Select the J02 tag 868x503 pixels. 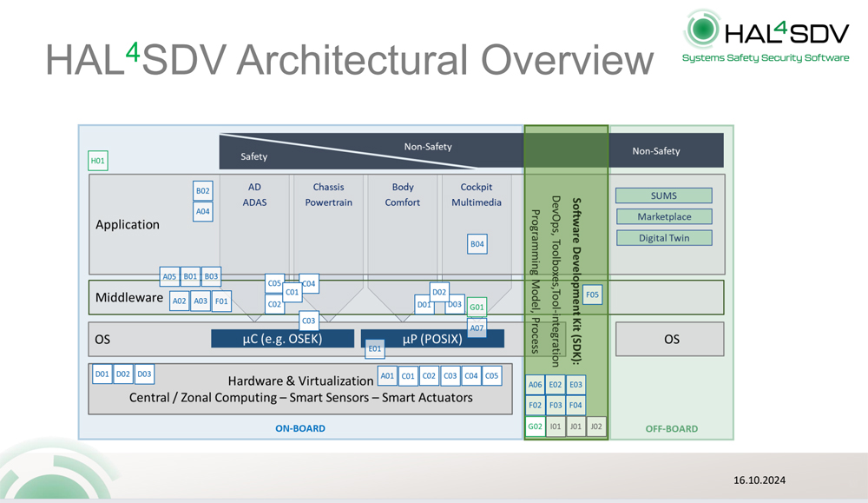[x=596, y=427]
